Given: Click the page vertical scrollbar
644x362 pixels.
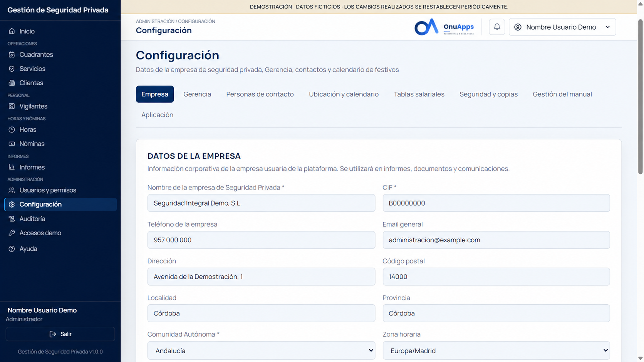Looking at the screenshot, I should click(x=641, y=96).
